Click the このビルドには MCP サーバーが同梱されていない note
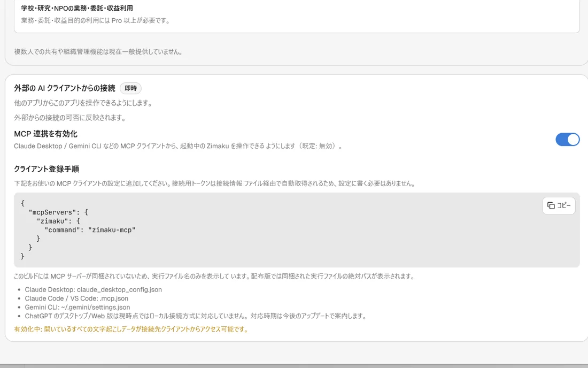Screen dimensions: 588x368 click(x=215, y=277)
